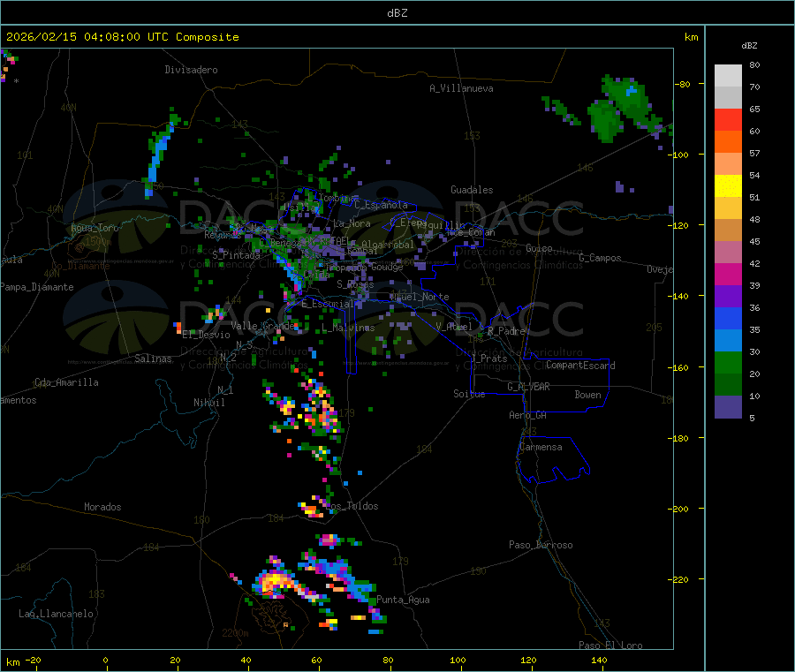Pick the 39 dBZ magenta color swatch

(x=728, y=274)
